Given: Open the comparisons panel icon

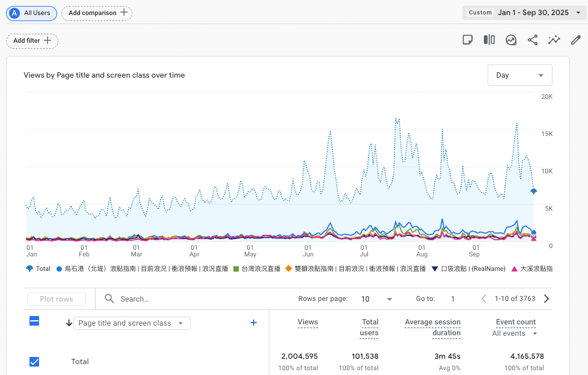Looking at the screenshot, I should coord(489,39).
